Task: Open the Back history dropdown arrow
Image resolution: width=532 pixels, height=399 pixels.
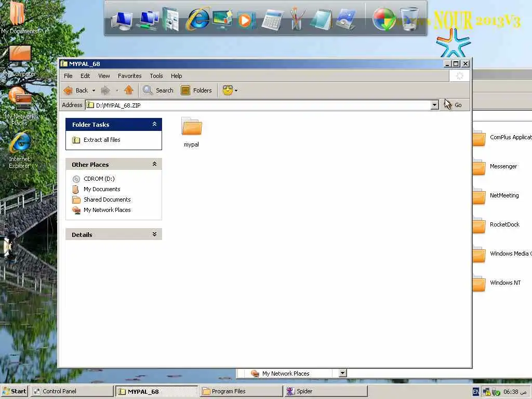Action: (94, 90)
